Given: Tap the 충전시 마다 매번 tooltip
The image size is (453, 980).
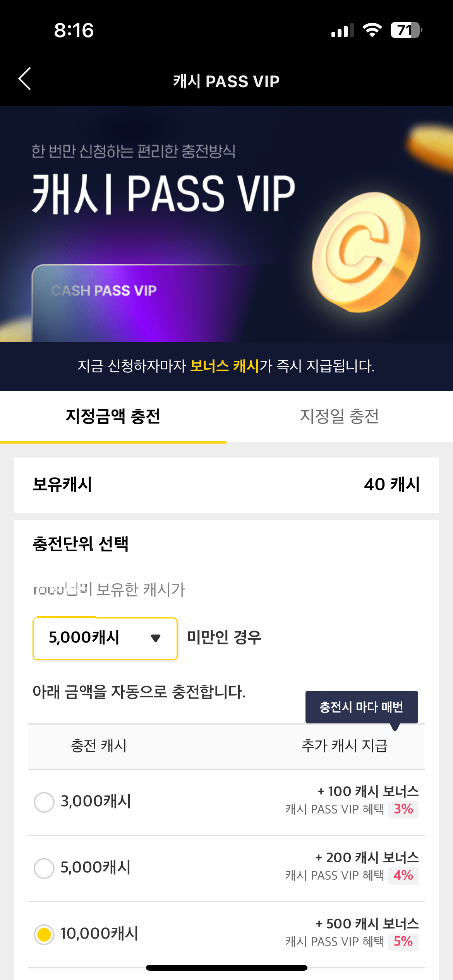Looking at the screenshot, I should point(362,707).
